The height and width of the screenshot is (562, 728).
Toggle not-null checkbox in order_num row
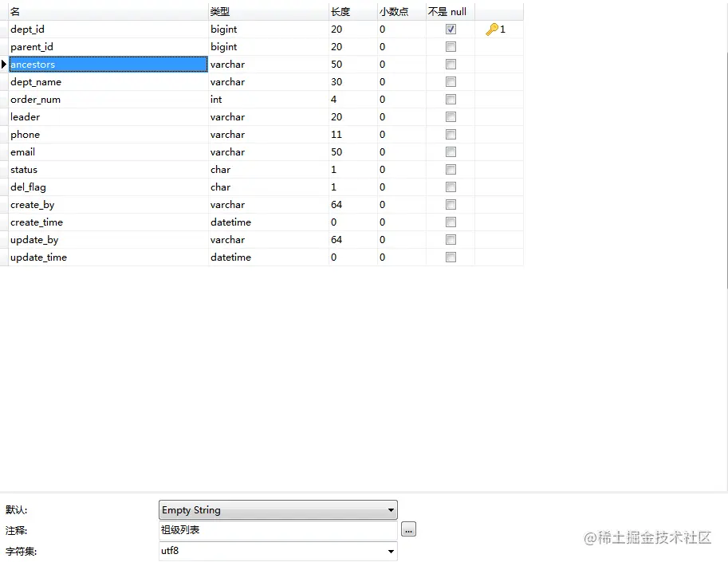(451, 100)
